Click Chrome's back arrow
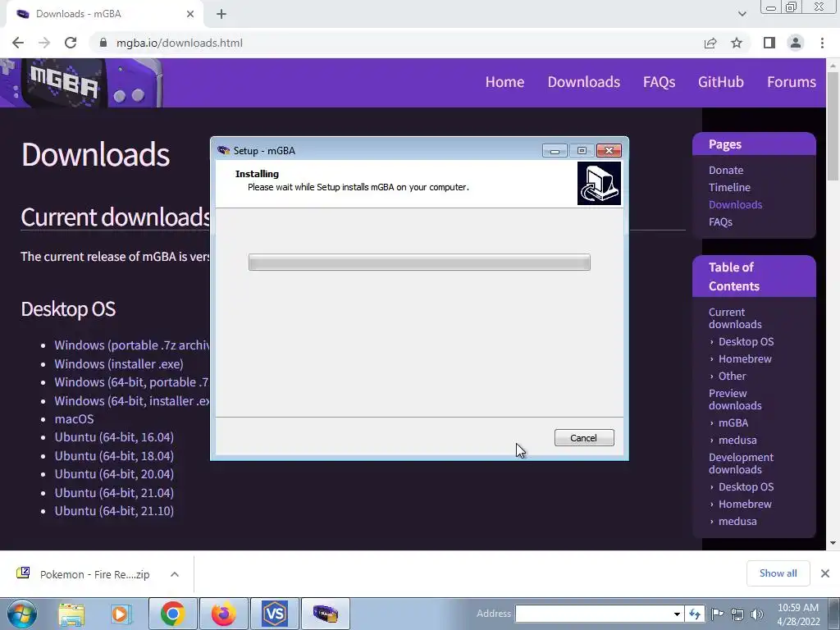 pyautogui.click(x=18, y=43)
